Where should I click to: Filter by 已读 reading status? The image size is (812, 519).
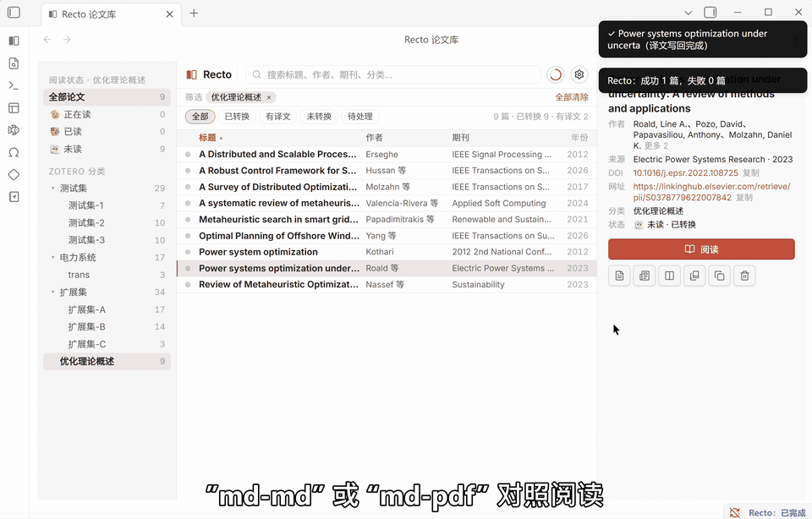pos(107,131)
